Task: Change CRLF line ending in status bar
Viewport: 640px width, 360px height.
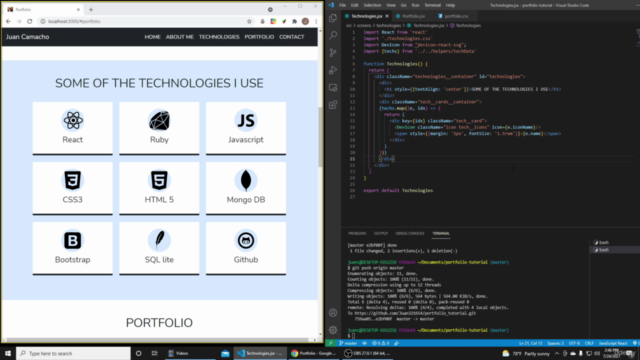Action: (x=589, y=343)
